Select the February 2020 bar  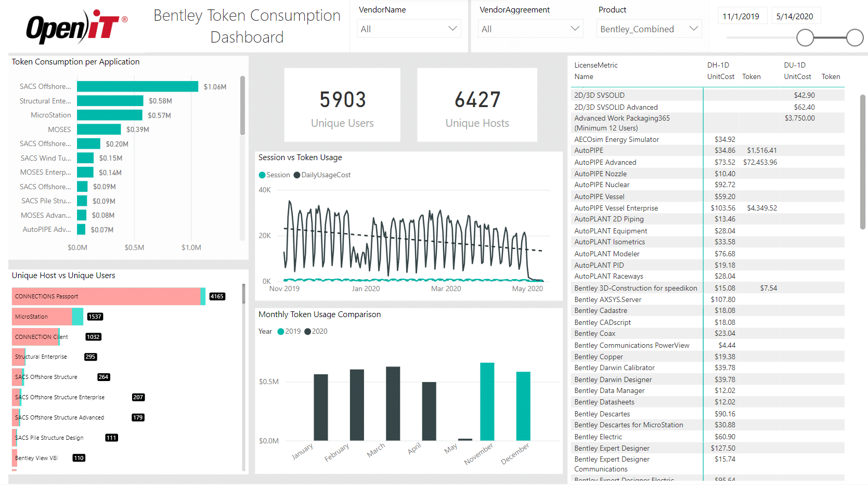357,405
